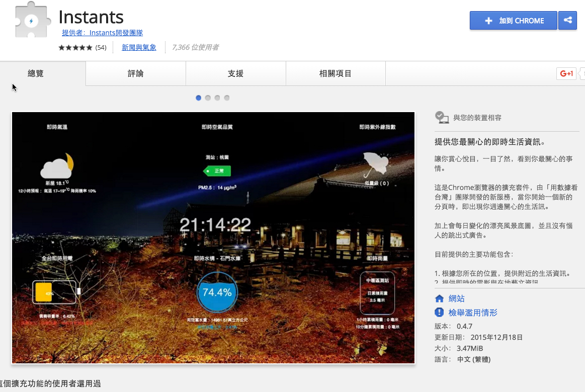This screenshot has height=392, width=585.
Task: Click the 加到 CHROME button
Action: pos(513,21)
